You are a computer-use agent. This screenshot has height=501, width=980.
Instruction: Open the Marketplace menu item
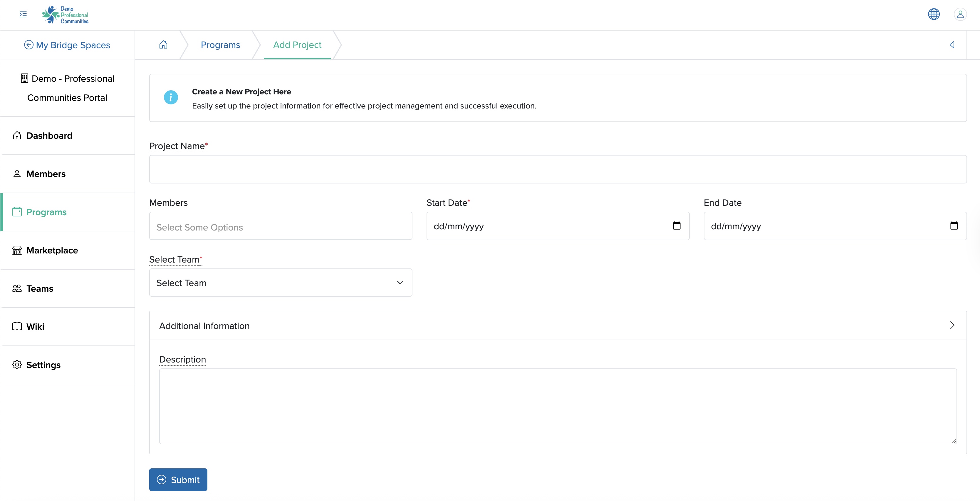(x=68, y=250)
